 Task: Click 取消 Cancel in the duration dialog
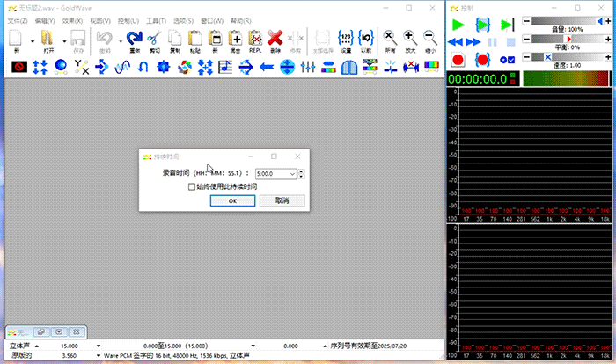[x=282, y=201]
